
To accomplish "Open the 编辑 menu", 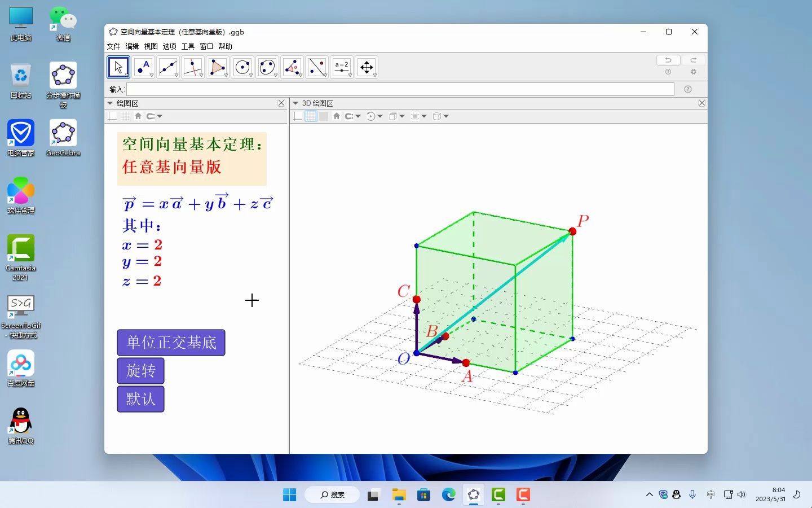I will (132, 46).
